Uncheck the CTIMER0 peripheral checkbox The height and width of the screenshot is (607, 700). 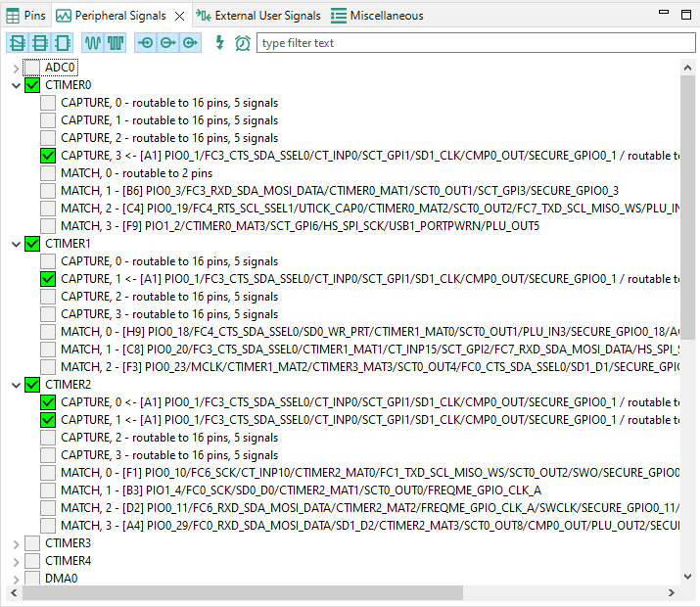click(x=32, y=85)
